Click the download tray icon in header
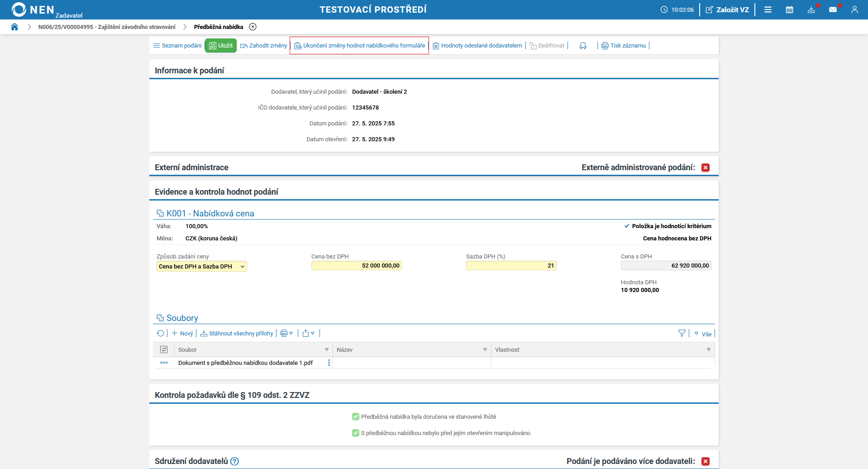 [811, 10]
